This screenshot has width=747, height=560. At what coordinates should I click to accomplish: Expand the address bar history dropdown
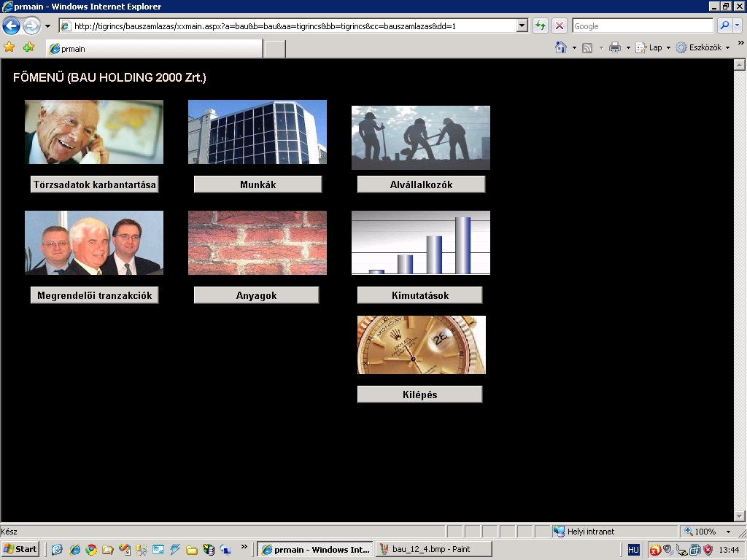pos(522,26)
